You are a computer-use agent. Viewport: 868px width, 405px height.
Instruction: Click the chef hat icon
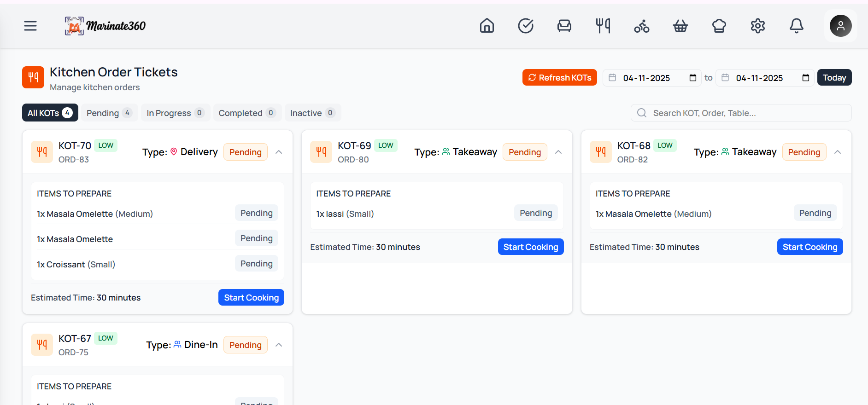(x=719, y=26)
